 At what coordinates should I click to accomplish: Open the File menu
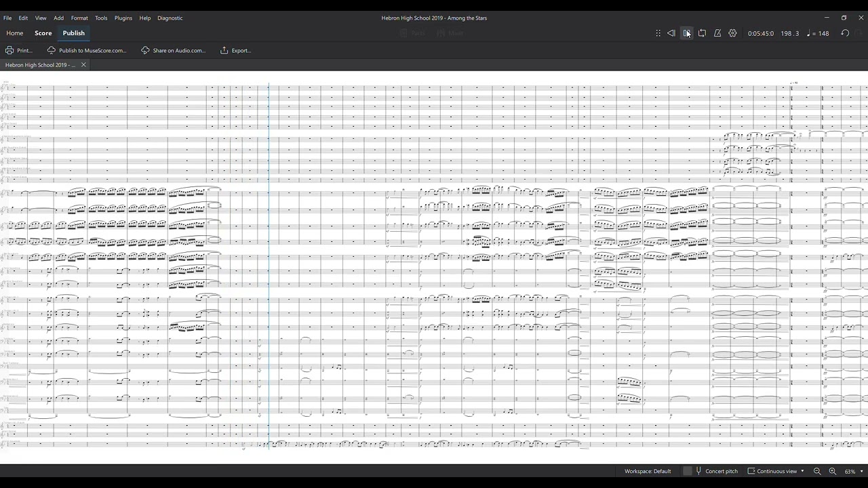pos(7,18)
